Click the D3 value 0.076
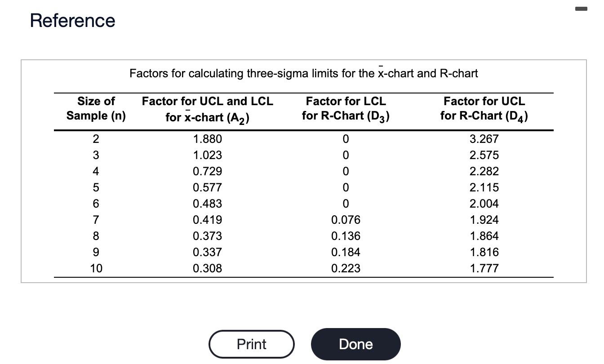The width and height of the screenshot is (604, 364). pos(346,220)
